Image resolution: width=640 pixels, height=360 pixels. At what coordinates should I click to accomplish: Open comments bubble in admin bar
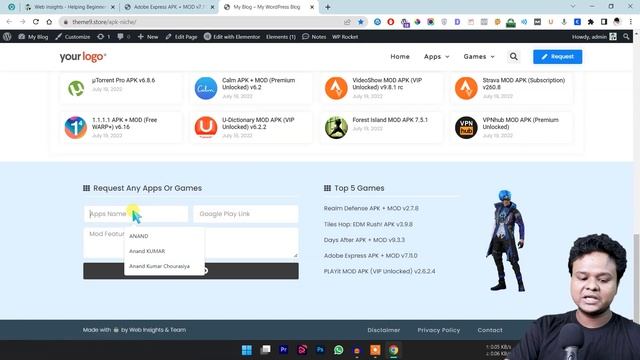point(124,37)
